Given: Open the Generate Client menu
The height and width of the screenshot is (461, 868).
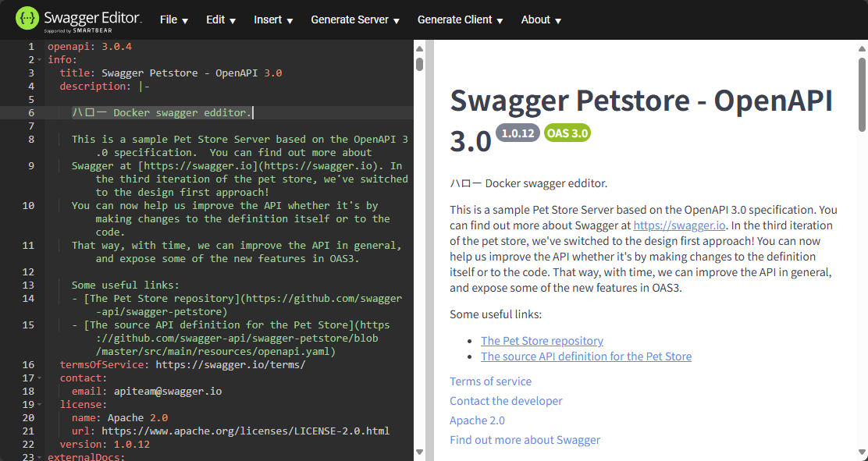Looking at the screenshot, I should 460,20.
